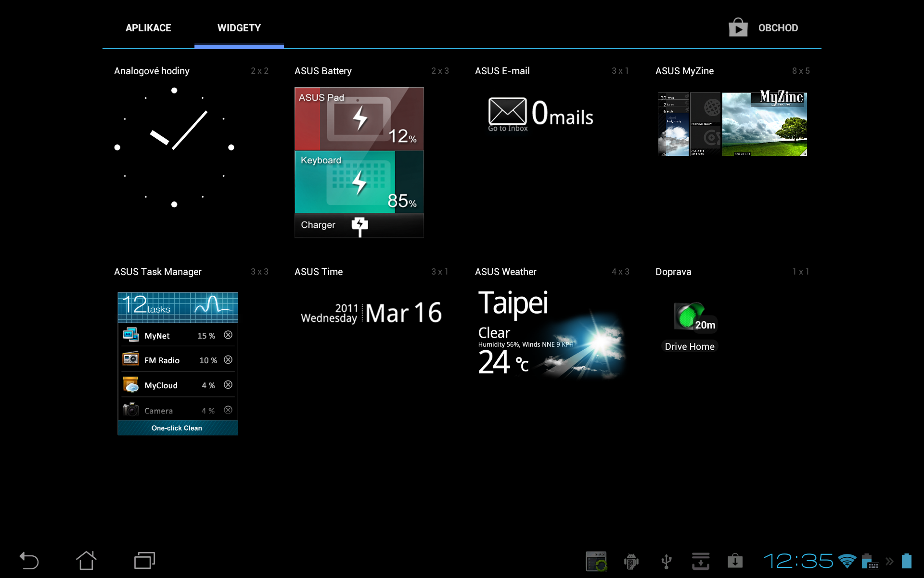Screen dimensions: 924x578
Task: Dismiss the FM Radio task
Action: pos(228,360)
